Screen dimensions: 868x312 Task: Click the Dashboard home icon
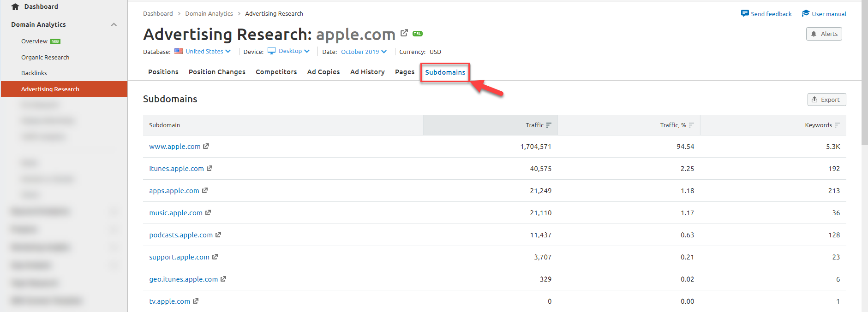point(15,6)
